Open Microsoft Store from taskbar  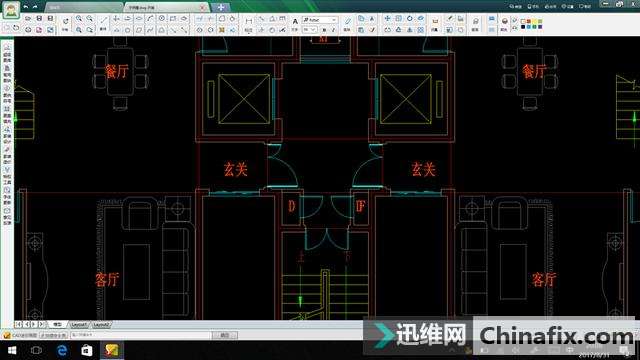click(x=87, y=350)
